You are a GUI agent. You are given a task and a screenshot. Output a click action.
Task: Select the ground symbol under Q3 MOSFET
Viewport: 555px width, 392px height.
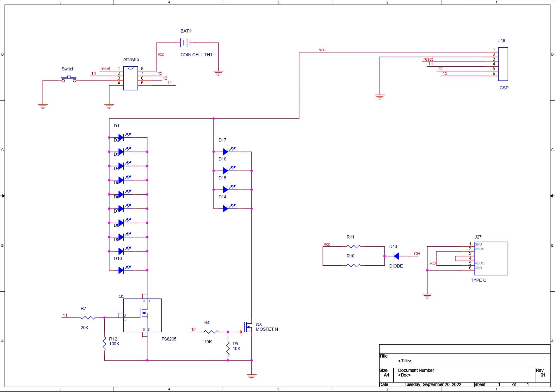pos(251,376)
